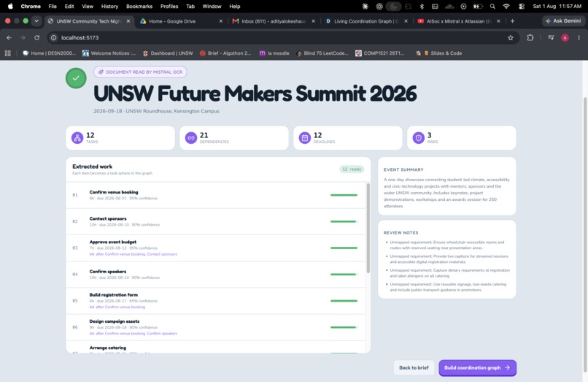This screenshot has width=588, height=382.
Task: Click the Extracted work list scrollbar
Action: click(368, 228)
